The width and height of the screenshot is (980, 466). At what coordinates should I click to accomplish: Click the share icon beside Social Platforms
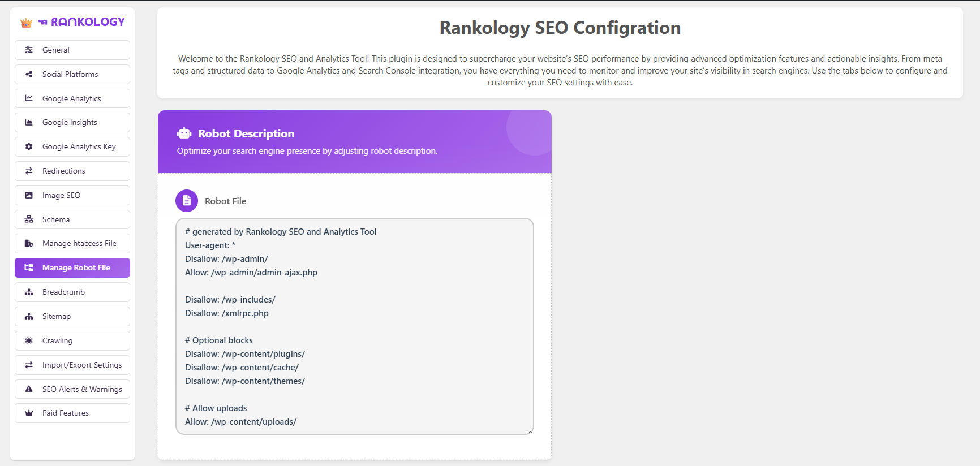point(29,74)
